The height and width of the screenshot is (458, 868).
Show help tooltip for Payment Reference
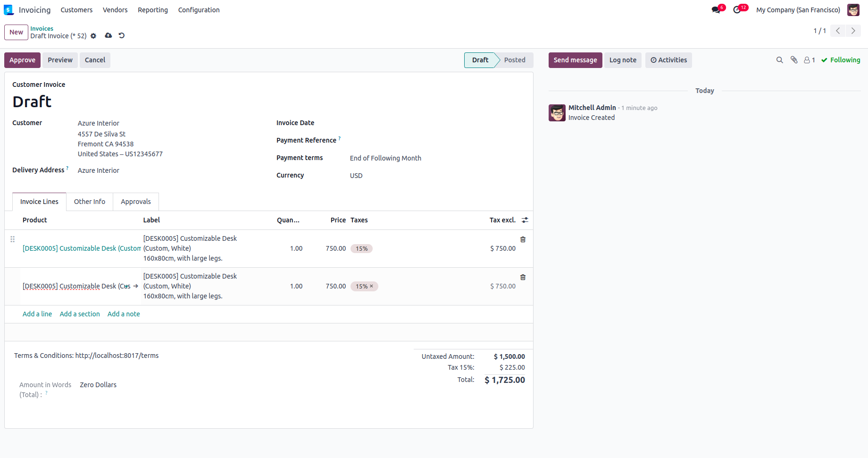(340, 138)
